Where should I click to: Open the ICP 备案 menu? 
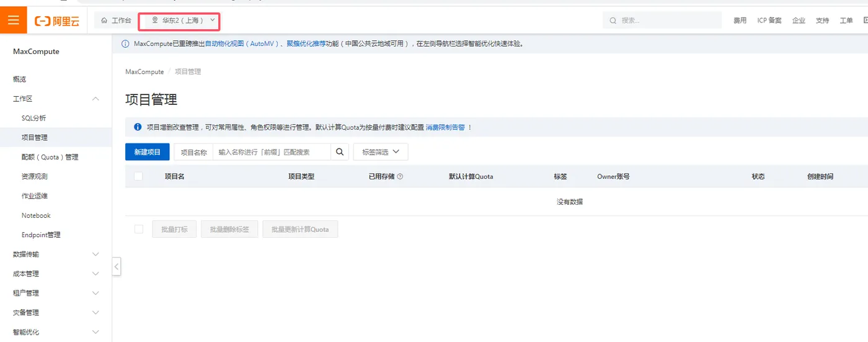pyautogui.click(x=769, y=20)
